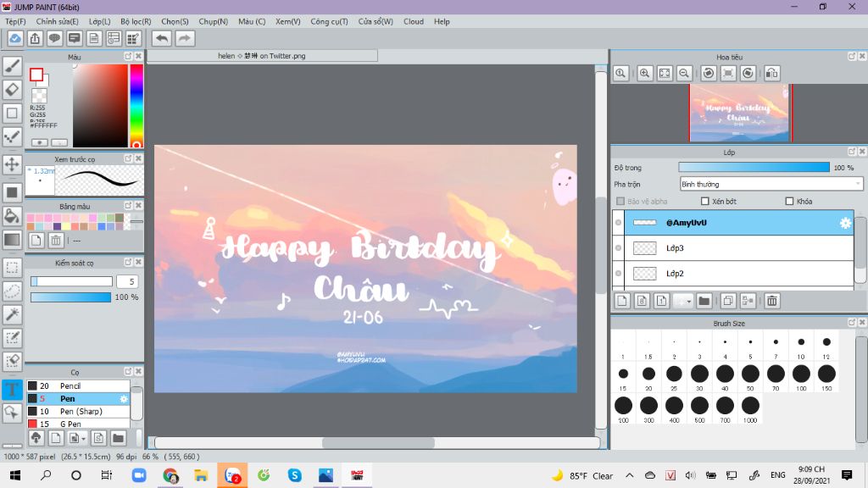Select the Move tool

click(x=12, y=164)
